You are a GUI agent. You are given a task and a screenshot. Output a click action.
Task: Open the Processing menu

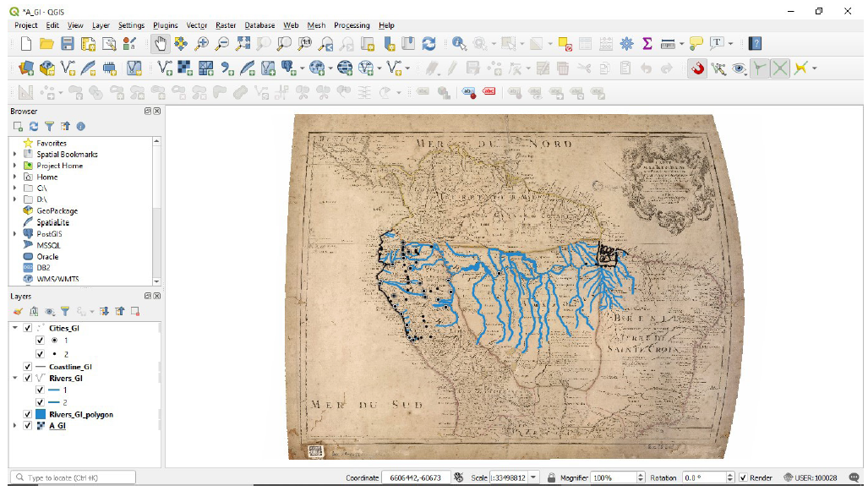tap(352, 25)
